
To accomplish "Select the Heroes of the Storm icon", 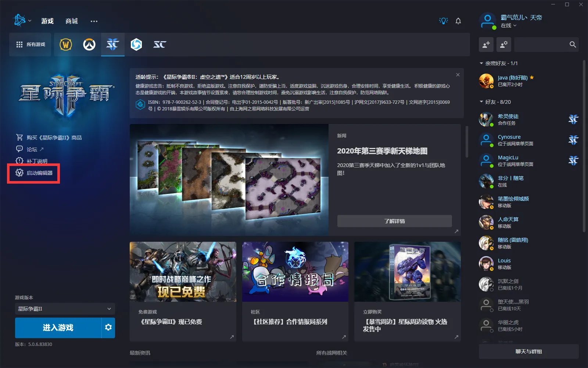I will [x=136, y=45].
